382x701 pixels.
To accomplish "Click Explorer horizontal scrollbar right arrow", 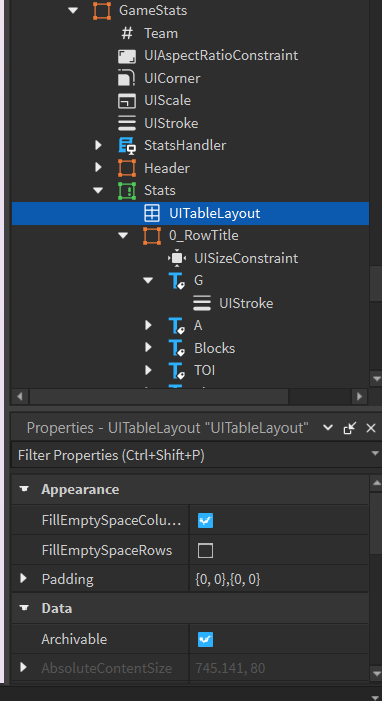I will click(x=359, y=397).
